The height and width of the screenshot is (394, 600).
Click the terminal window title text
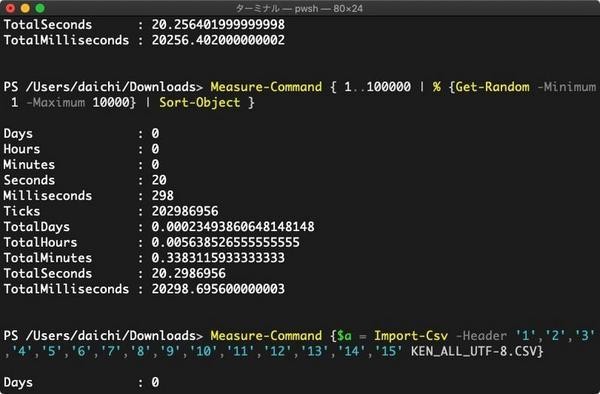(299, 8)
